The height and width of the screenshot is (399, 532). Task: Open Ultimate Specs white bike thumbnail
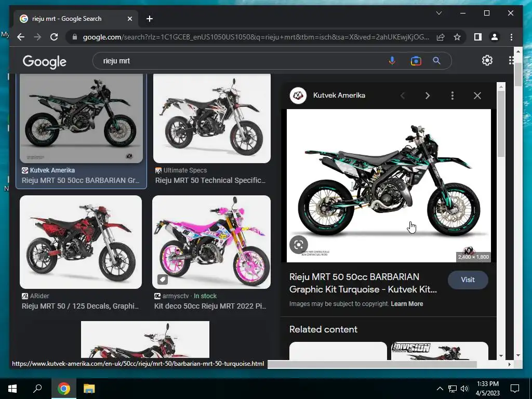[x=212, y=118]
